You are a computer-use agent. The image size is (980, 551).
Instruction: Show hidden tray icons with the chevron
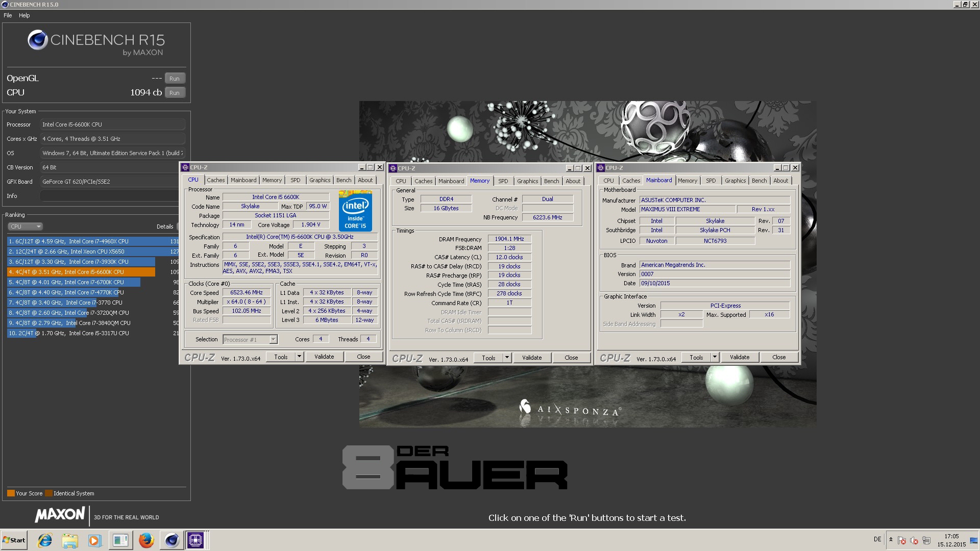pos(891,540)
